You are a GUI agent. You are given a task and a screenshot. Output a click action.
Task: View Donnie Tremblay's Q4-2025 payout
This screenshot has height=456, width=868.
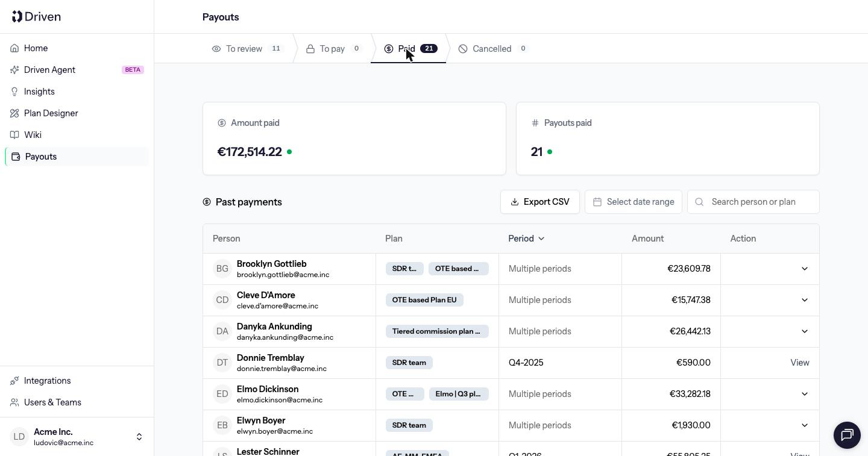pyautogui.click(x=800, y=363)
